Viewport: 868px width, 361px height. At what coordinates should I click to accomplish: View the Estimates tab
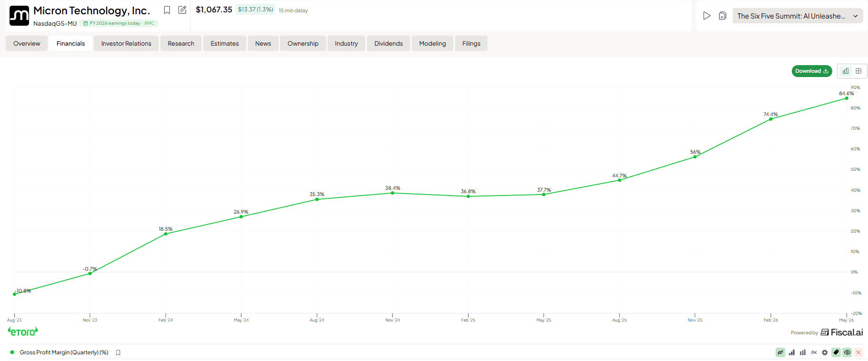point(225,43)
